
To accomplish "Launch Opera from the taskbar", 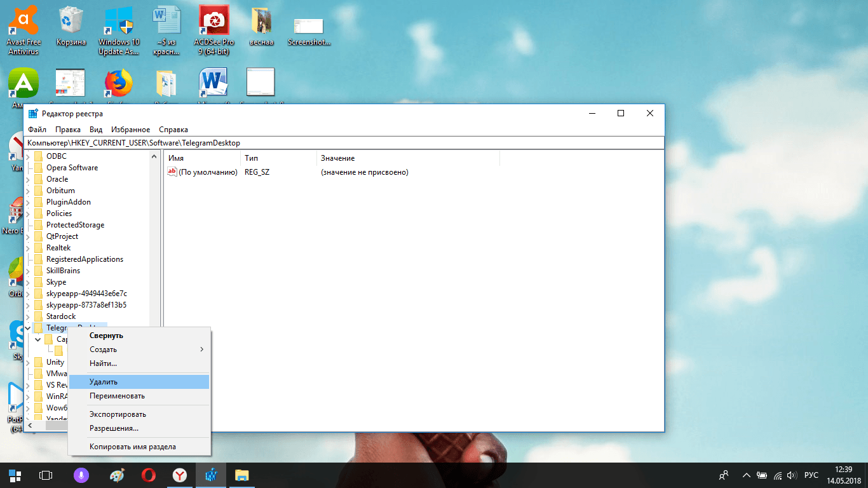I will tap(149, 475).
